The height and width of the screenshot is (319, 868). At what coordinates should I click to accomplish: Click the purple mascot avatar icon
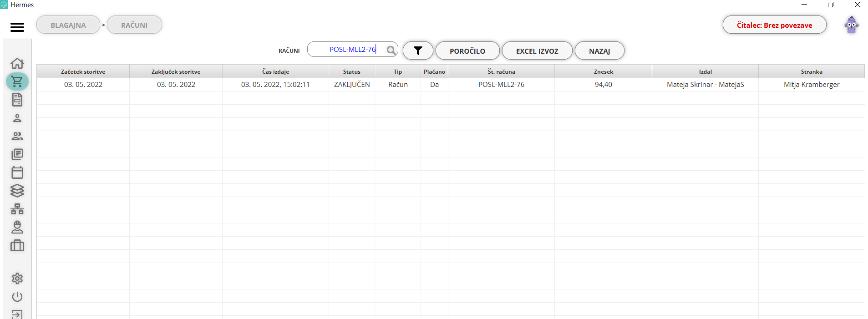tap(852, 25)
